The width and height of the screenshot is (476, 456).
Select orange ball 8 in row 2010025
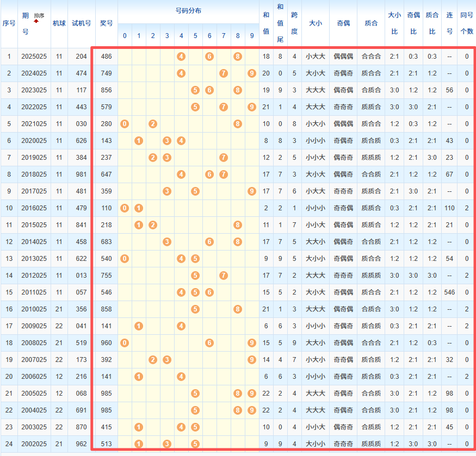237,309
